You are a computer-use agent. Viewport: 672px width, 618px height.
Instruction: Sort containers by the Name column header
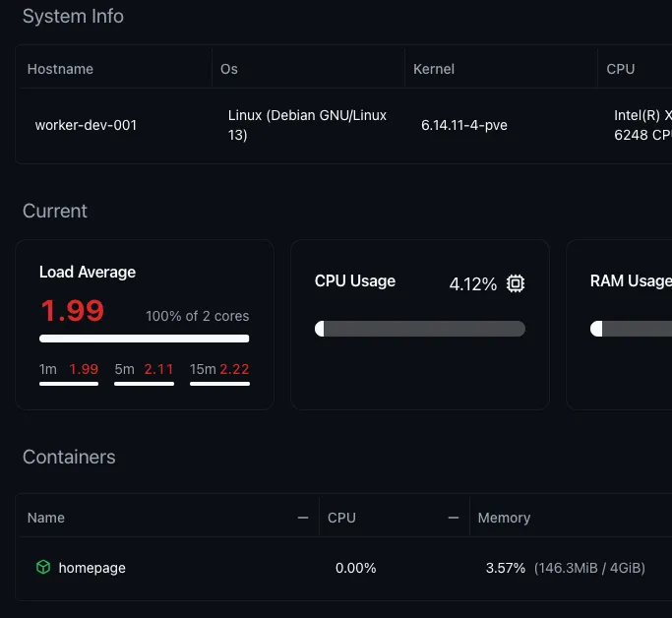click(x=46, y=518)
